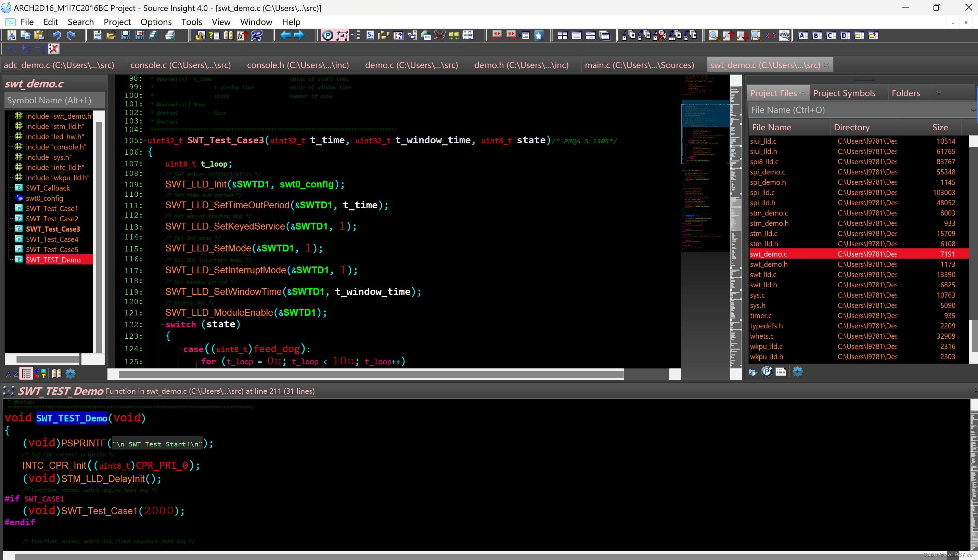Click the code editor horizontal scrollbar
This screenshot has width=978, height=560.
(x=371, y=374)
